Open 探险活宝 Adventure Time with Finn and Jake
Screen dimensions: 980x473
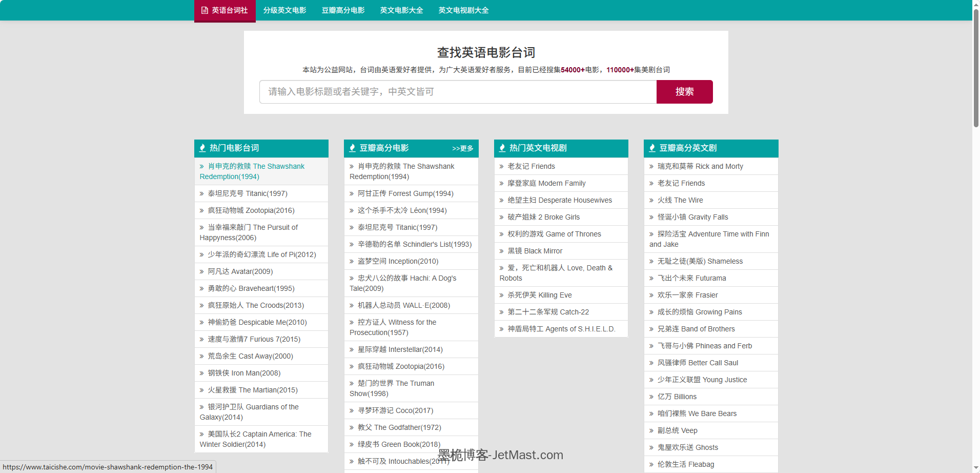tap(709, 239)
